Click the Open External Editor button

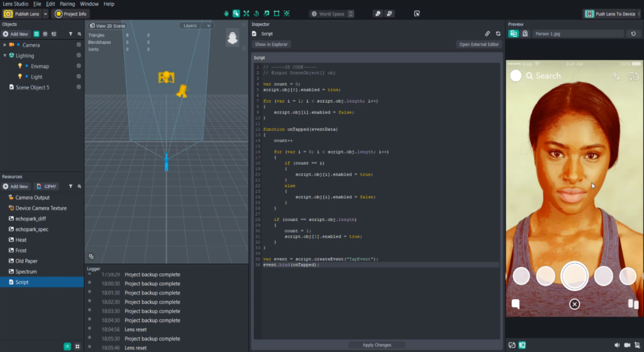(x=479, y=45)
